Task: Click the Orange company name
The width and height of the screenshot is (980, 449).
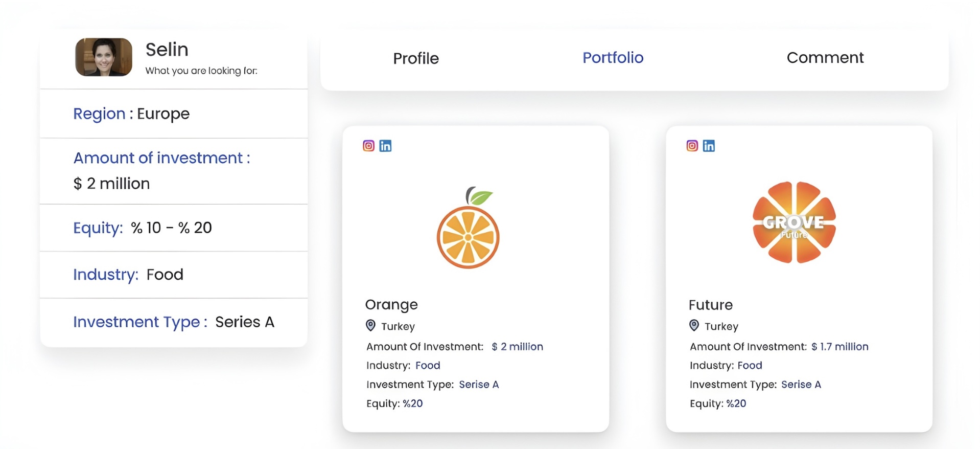Action: tap(391, 305)
